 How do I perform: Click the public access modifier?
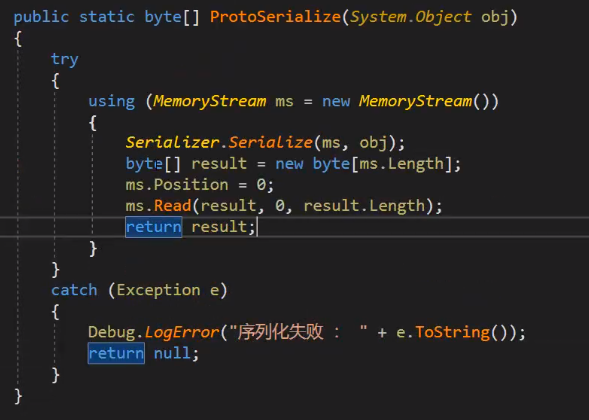click(41, 17)
